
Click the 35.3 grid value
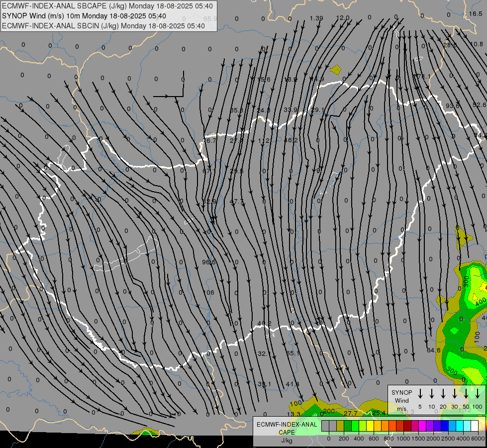[237, 111]
